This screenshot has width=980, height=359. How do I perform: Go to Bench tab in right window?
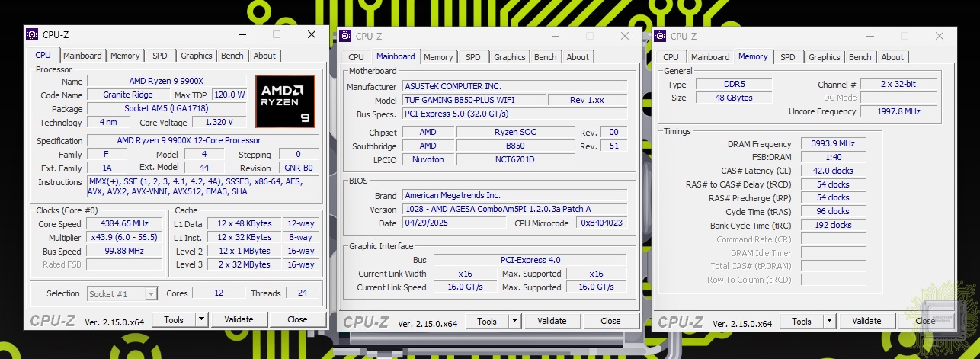(x=860, y=57)
